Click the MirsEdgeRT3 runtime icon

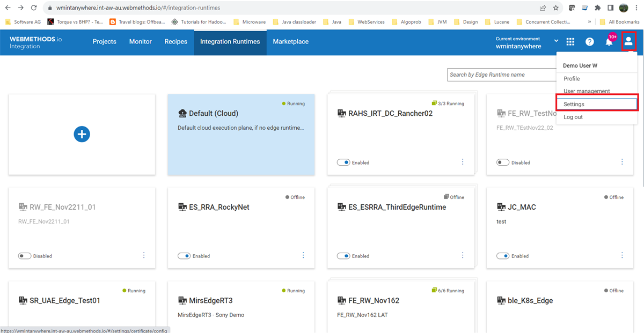[x=182, y=300]
